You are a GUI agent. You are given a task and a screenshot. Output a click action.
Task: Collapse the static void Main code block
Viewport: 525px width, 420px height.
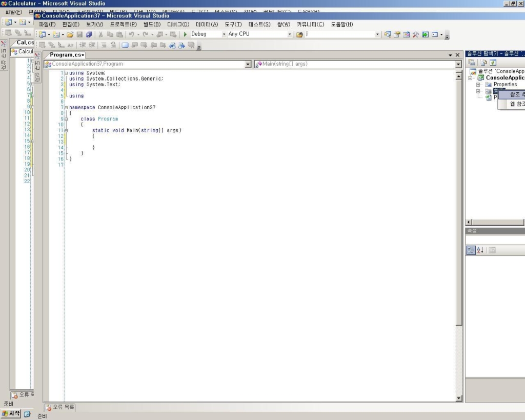tap(66, 130)
